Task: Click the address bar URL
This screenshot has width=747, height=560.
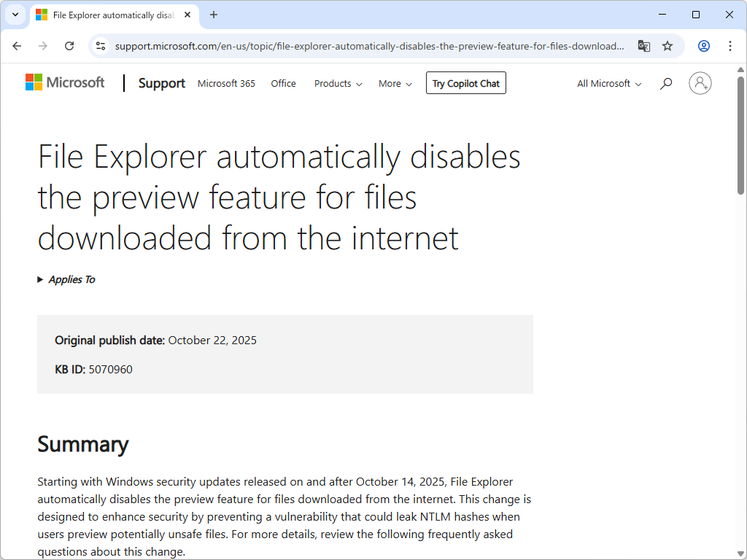Action: 370,46
